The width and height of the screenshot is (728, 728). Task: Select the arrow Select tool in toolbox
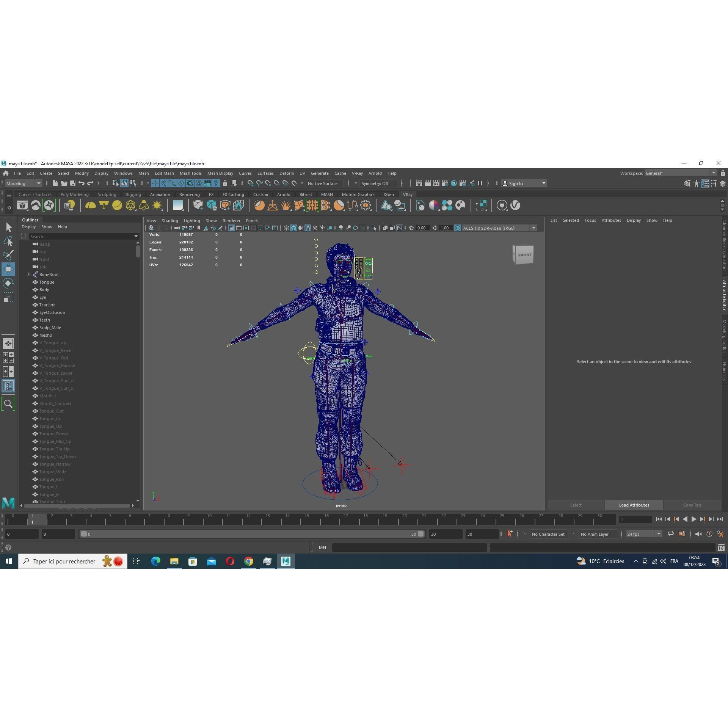[x=9, y=227]
